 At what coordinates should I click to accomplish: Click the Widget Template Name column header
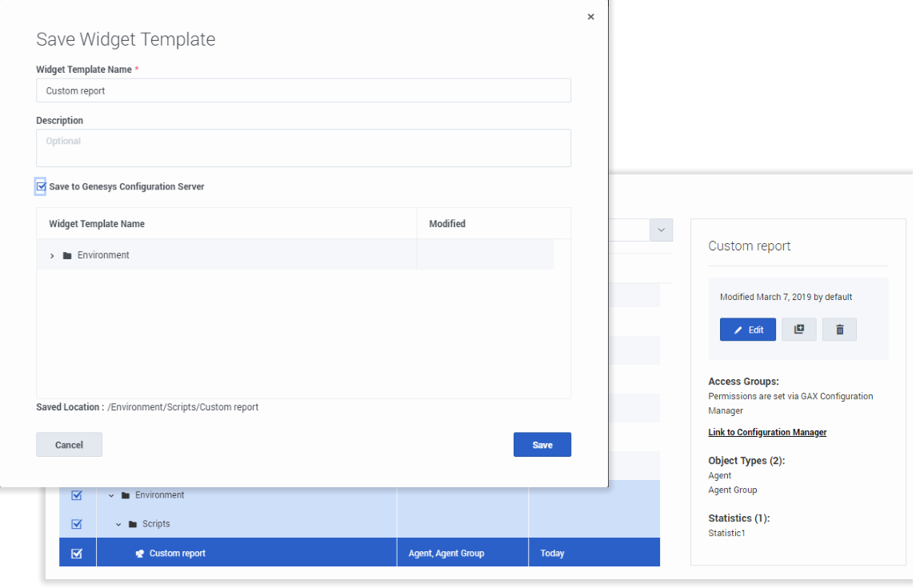(97, 224)
